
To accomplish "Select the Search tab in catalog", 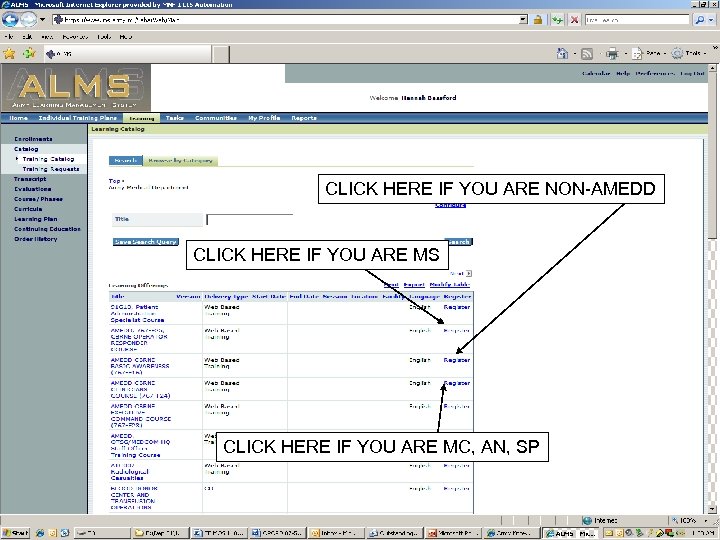I will click(x=126, y=161).
